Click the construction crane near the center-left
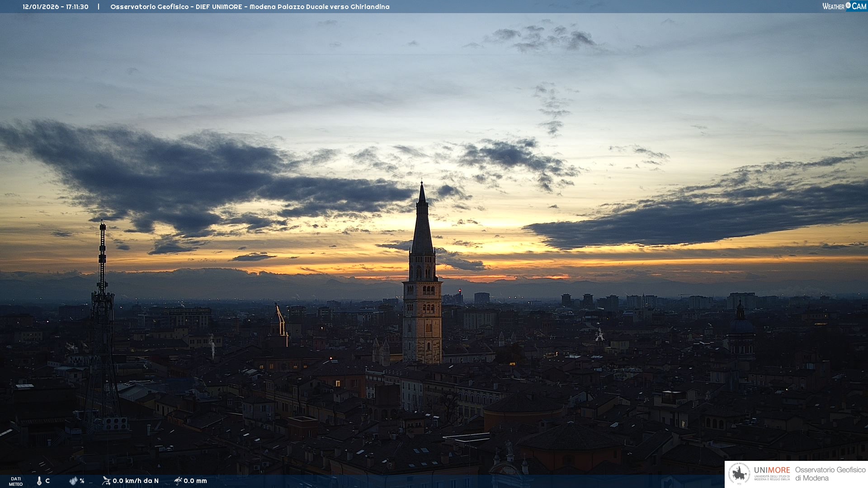 pos(281,319)
